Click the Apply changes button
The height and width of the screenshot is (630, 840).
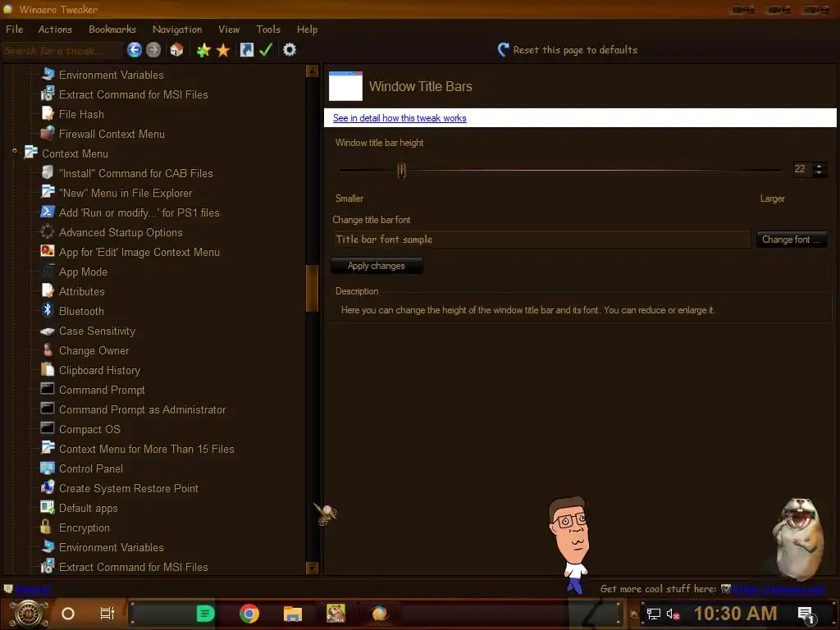pos(377,266)
